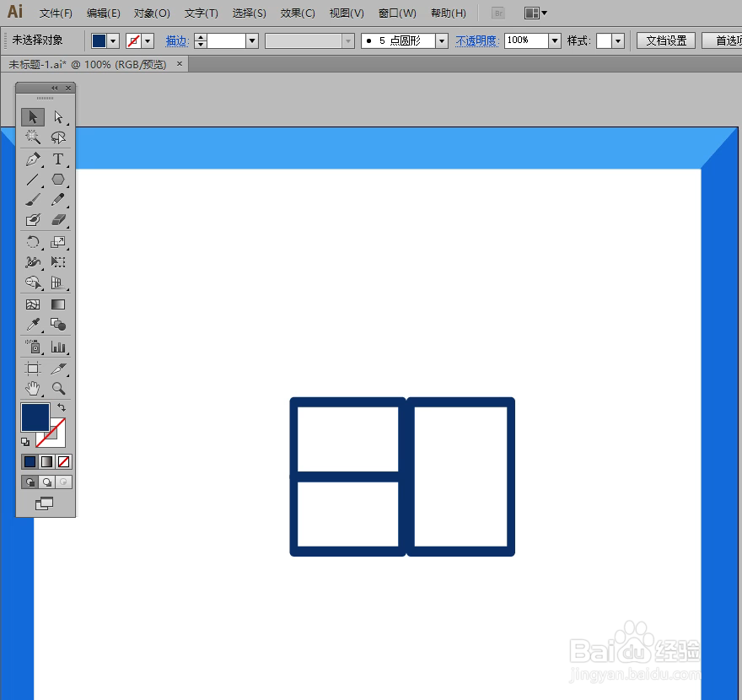Select the Type tool
Screen dimensions: 742x700
click(x=58, y=159)
